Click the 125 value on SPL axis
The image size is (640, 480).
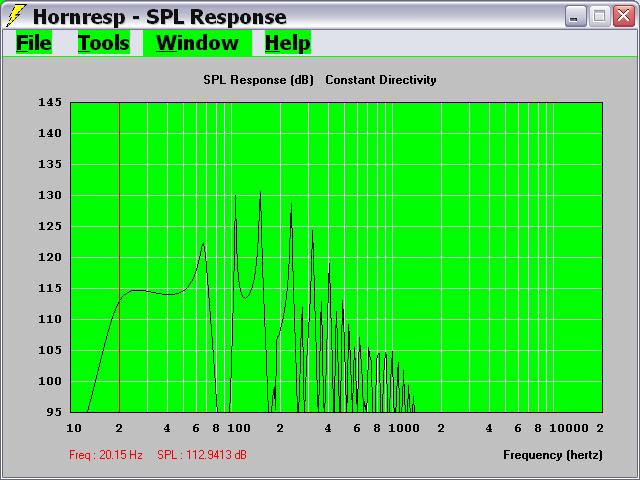(50, 226)
